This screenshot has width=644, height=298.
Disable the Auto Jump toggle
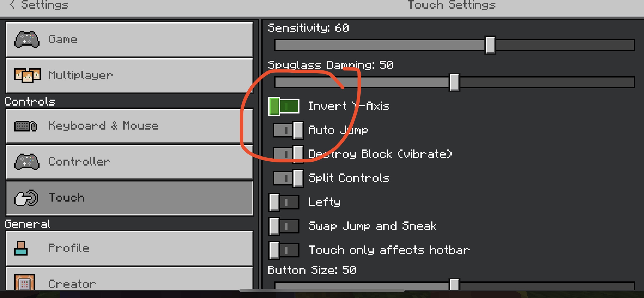pyautogui.click(x=288, y=130)
